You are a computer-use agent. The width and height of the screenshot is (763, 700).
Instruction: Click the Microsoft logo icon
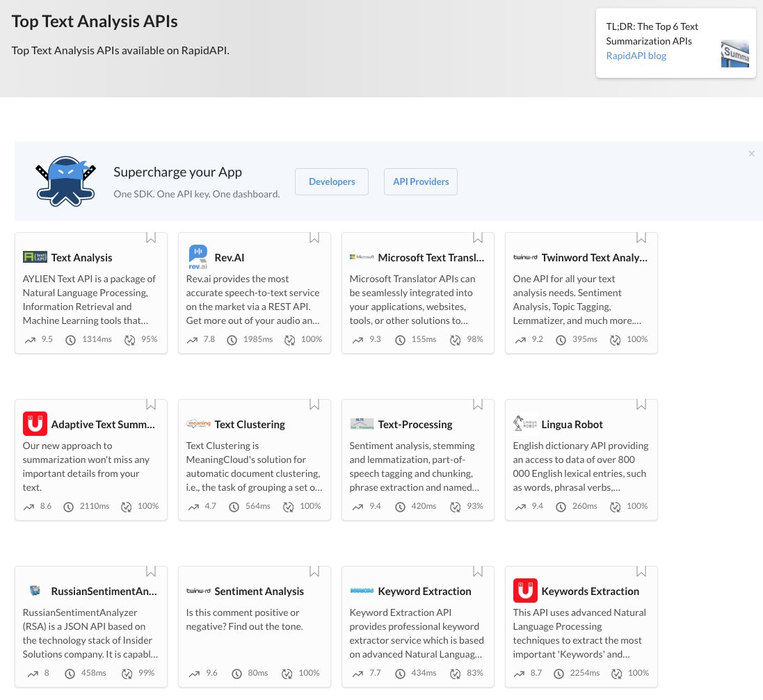pyautogui.click(x=362, y=257)
